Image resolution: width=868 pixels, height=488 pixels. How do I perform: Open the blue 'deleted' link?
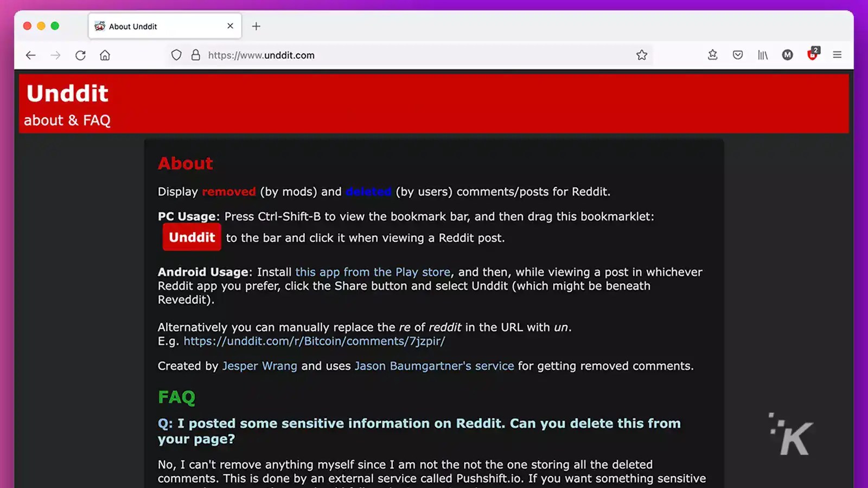[368, 191]
